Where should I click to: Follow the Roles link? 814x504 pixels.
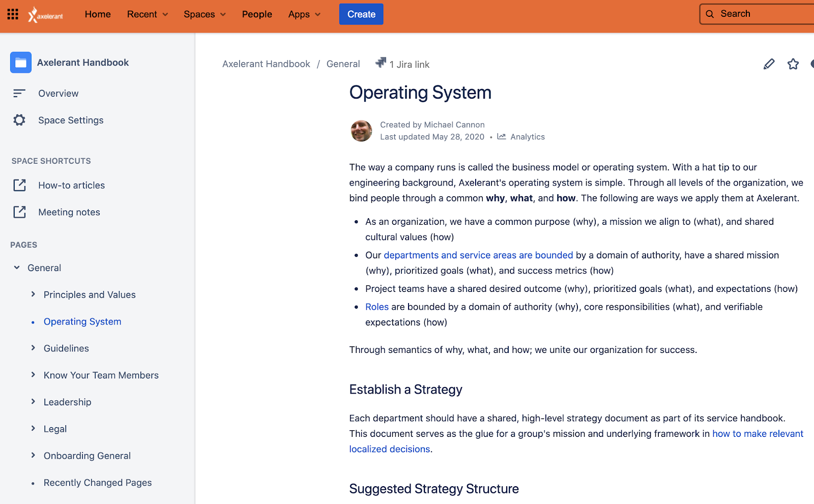[377, 307]
